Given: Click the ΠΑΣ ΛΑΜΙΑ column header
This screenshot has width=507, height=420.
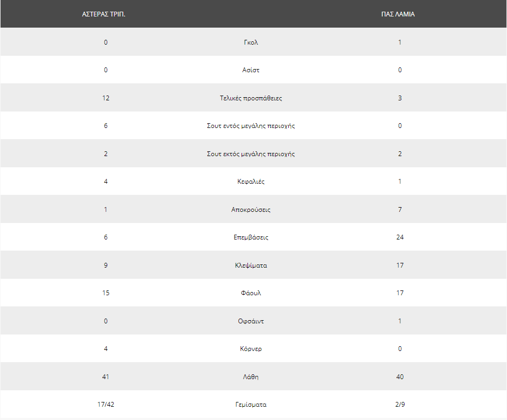Looking at the screenshot, I should coord(398,14).
